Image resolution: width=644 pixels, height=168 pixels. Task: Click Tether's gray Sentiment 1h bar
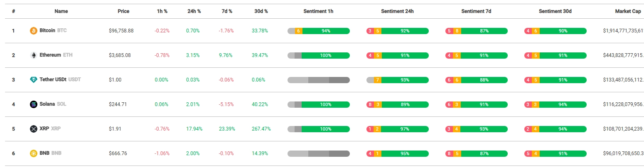pos(319,80)
